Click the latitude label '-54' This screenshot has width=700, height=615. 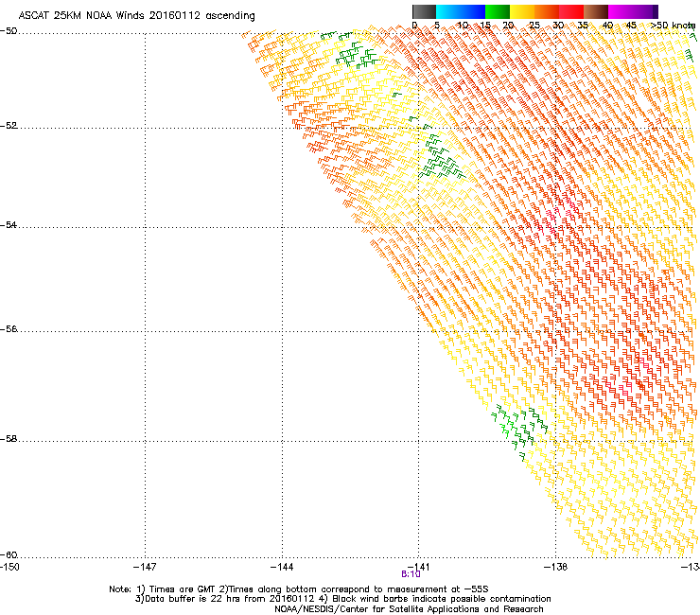(9, 224)
